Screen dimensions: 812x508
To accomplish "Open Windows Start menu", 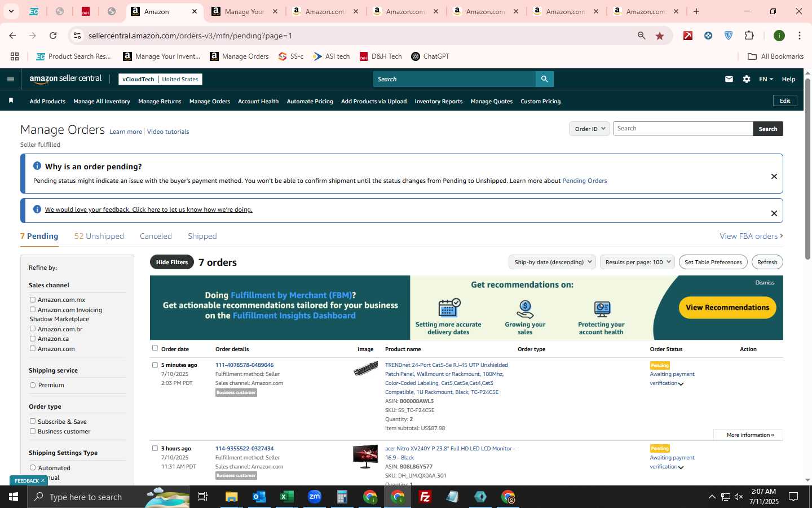I will click(14, 497).
